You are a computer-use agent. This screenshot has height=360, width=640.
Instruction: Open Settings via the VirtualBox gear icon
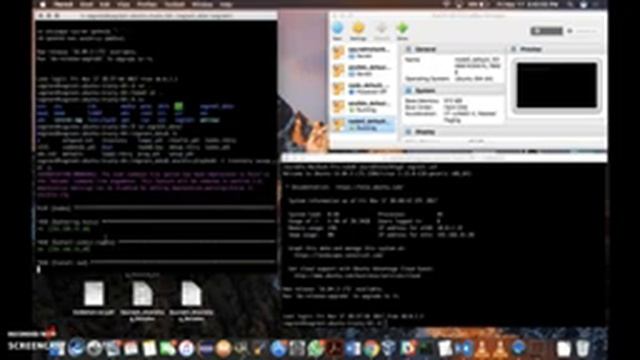click(358, 29)
